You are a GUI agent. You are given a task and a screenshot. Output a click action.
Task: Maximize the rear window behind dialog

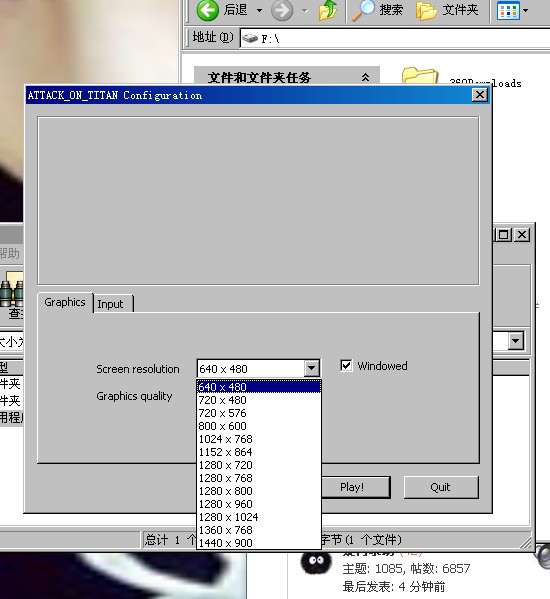[x=503, y=235]
